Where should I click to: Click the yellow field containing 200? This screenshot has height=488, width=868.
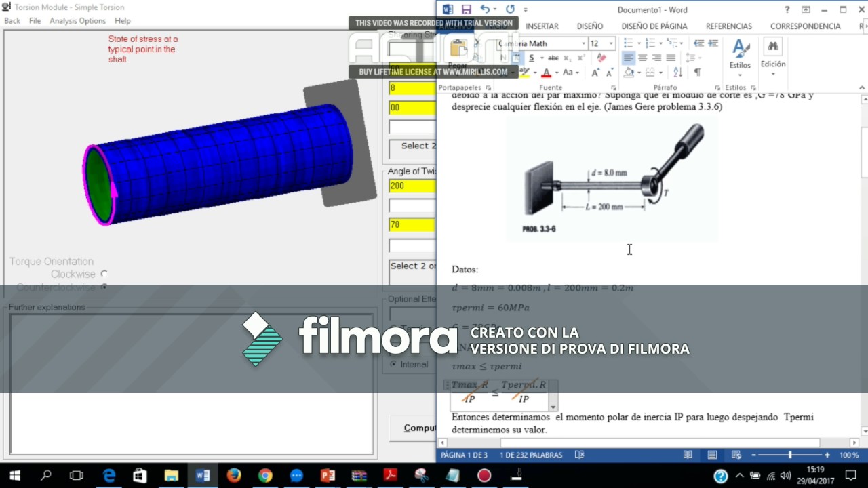412,186
